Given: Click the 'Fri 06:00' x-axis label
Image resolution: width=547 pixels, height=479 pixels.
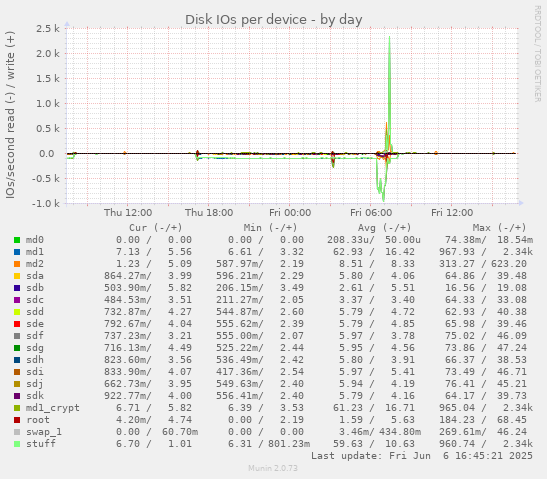Looking at the screenshot, I should (x=371, y=212).
